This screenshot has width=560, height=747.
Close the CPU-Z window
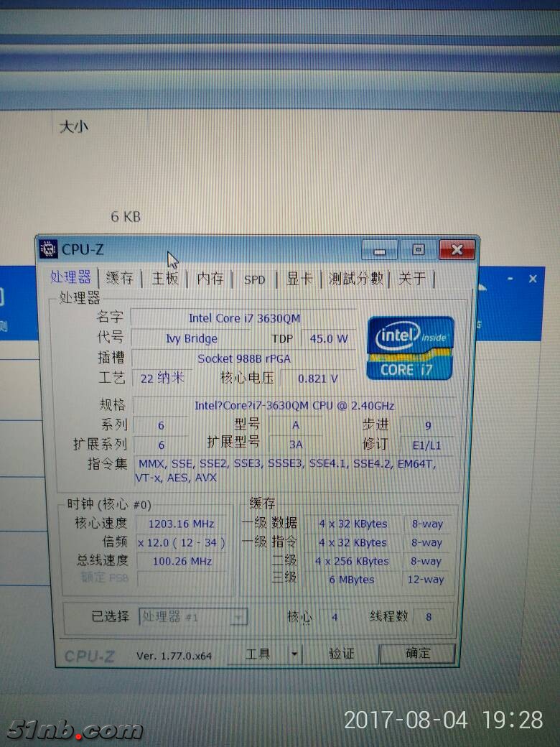[457, 250]
